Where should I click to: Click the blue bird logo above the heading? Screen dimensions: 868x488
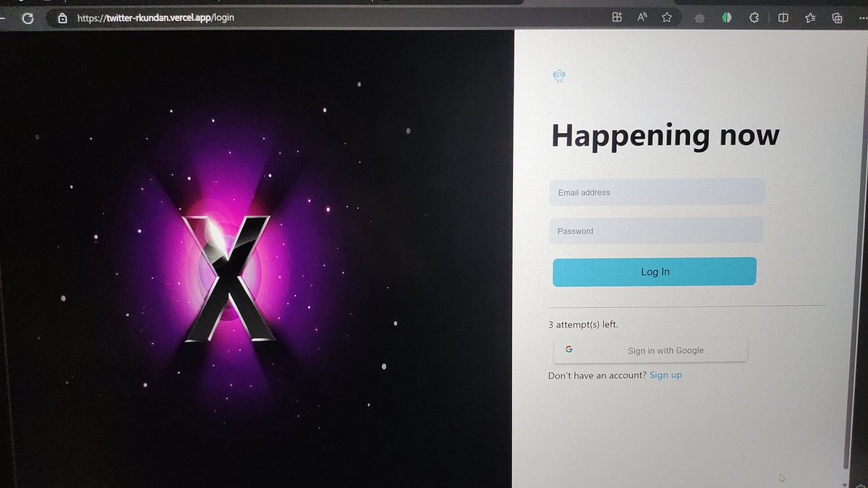558,75
